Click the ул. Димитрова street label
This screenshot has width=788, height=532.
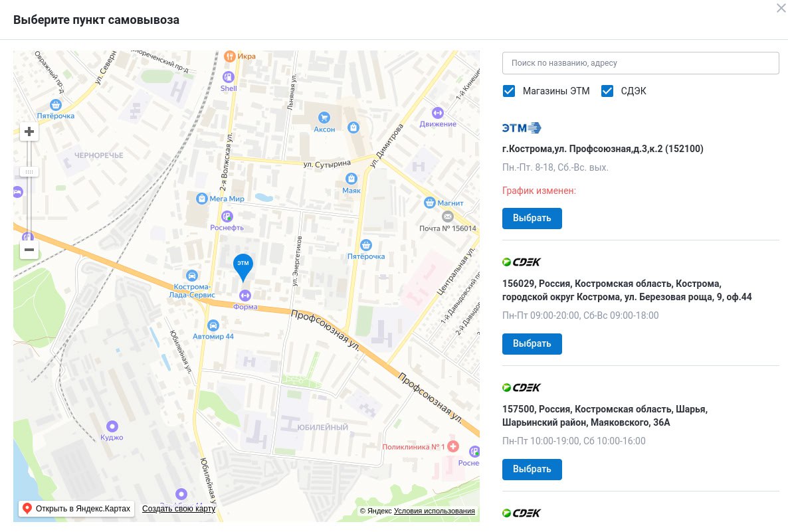pyautogui.click(x=387, y=145)
